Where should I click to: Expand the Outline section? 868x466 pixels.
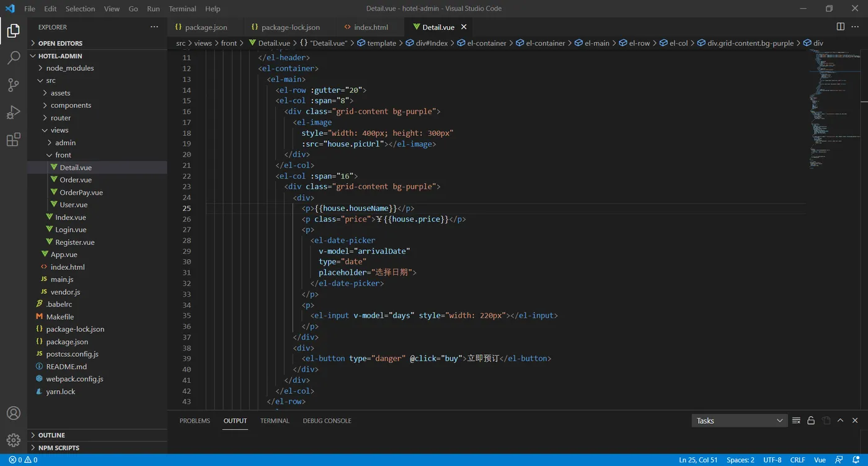pyautogui.click(x=97, y=435)
